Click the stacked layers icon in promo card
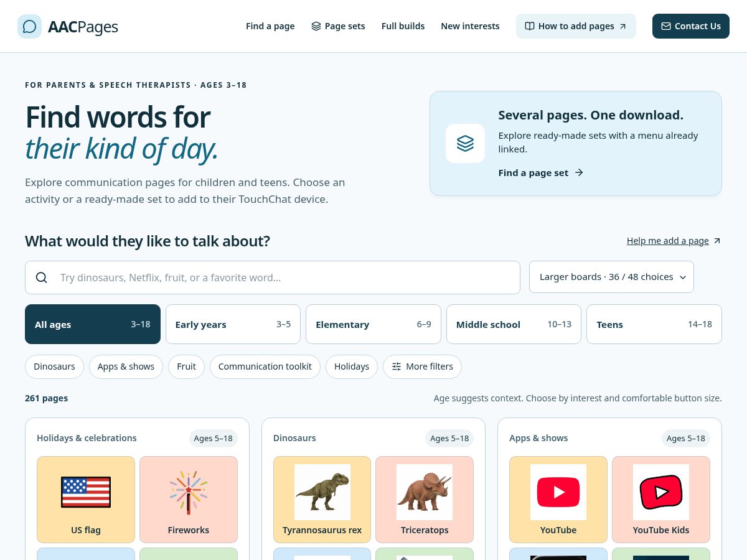The width and height of the screenshot is (747, 560). [465, 143]
